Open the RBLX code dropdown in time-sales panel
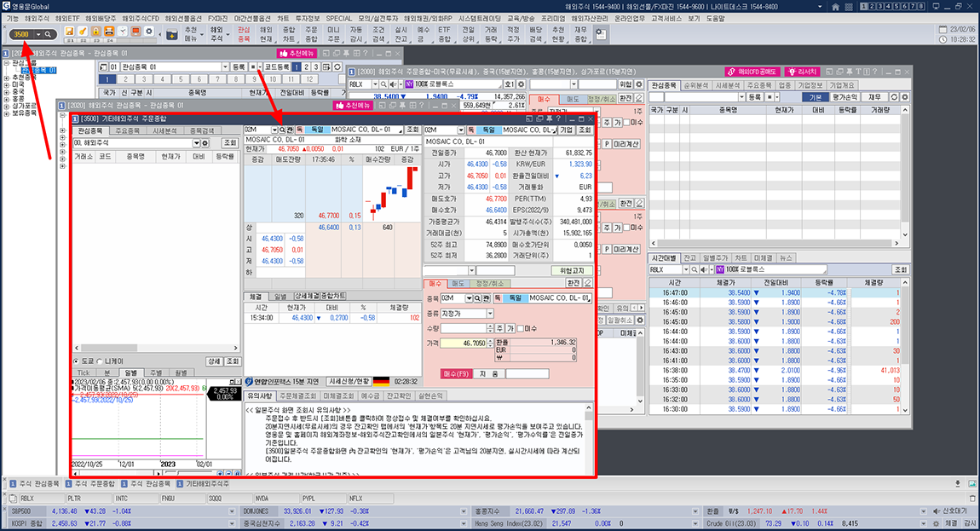The image size is (980, 531). (686, 269)
